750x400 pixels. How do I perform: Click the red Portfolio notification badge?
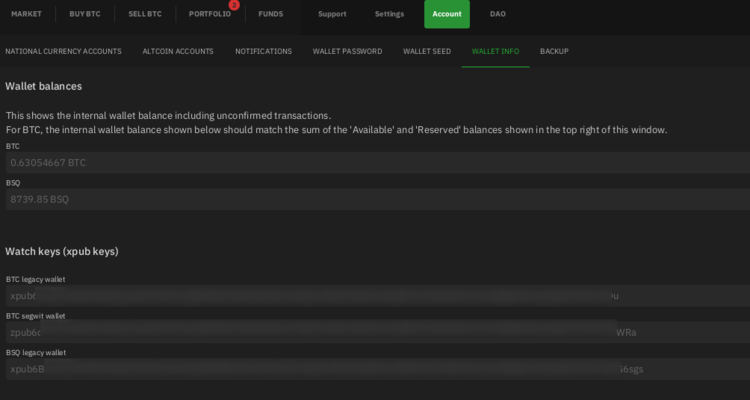[x=234, y=5]
